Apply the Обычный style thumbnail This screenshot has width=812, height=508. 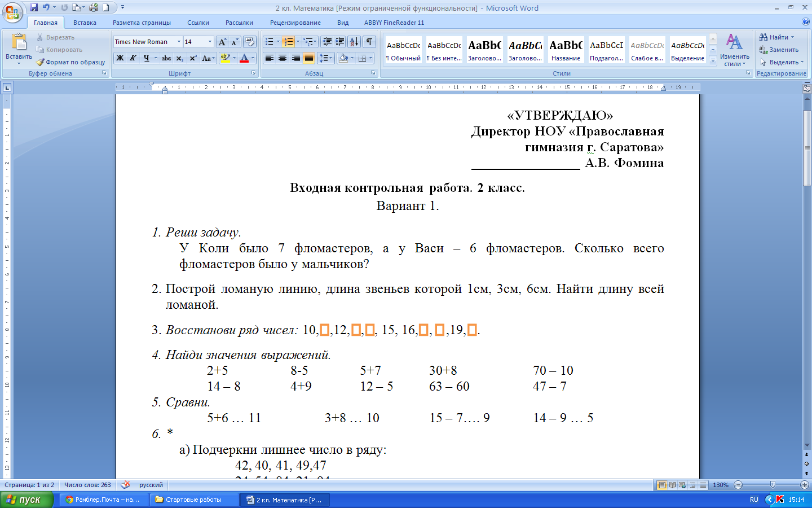click(x=403, y=50)
